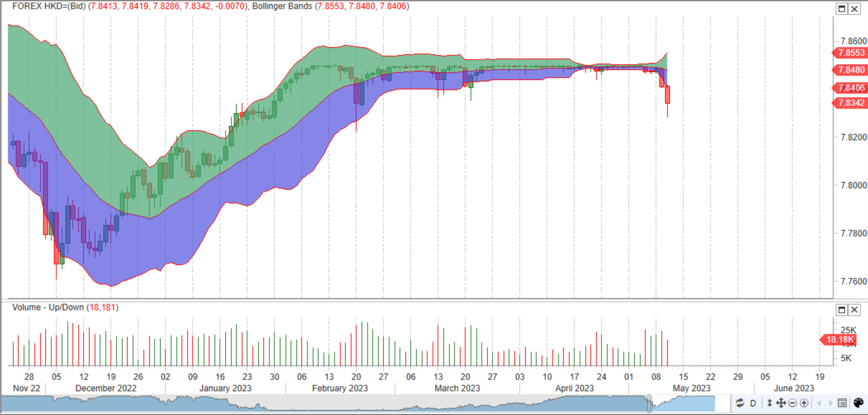Click the 7.8480 middle band price tag
868x415 pixels.
coord(850,70)
